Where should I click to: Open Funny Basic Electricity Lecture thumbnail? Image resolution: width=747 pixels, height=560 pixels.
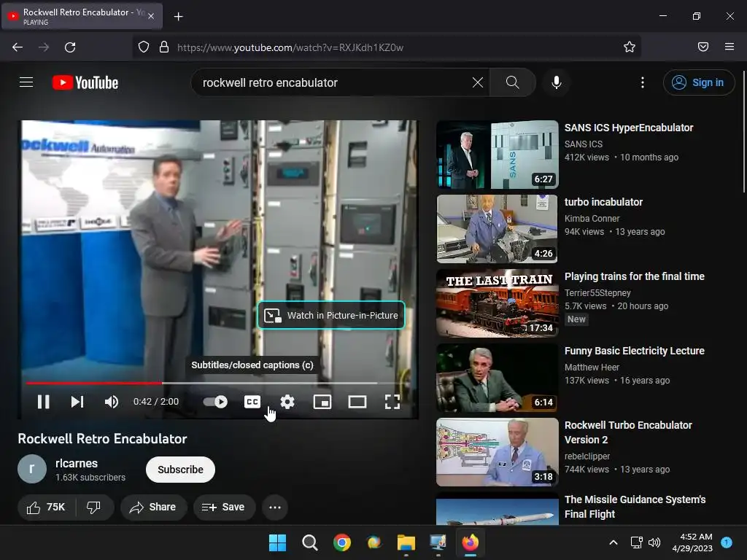click(497, 378)
